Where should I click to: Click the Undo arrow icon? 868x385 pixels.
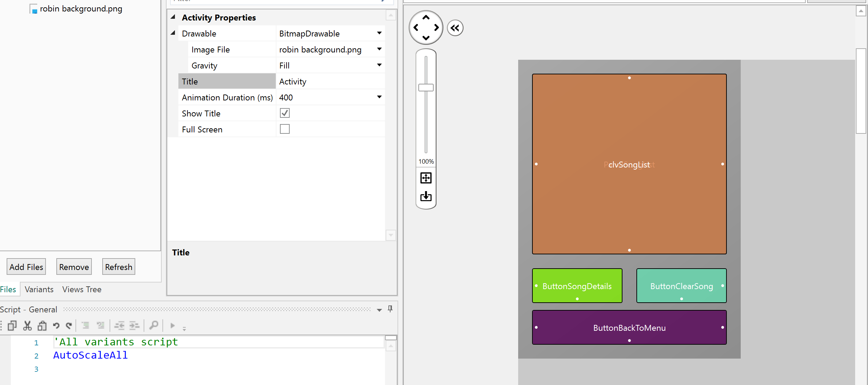[x=56, y=326]
